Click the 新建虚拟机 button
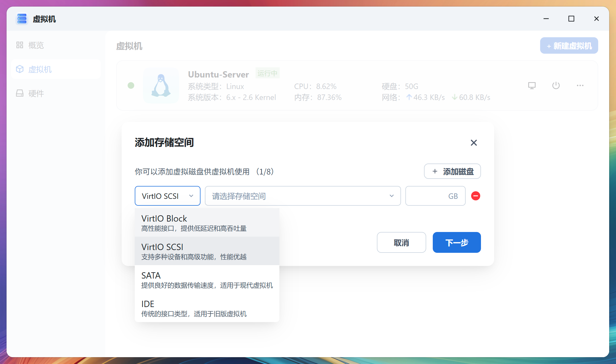616x364 pixels. [x=569, y=45]
